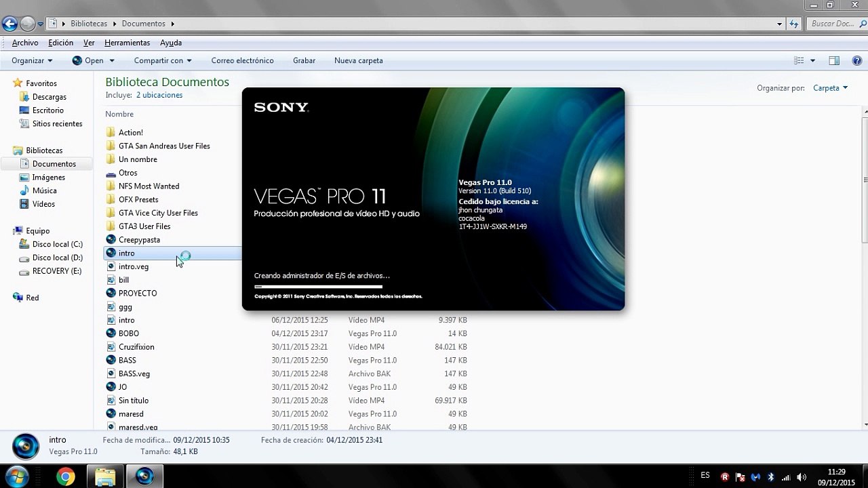
Task: Open the view options dropdown arrow
Action: click(812, 60)
